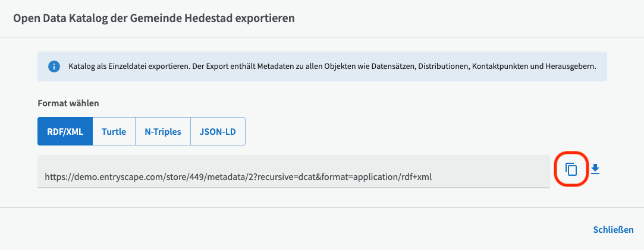Click the 'Format wählen' label
This screenshot has height=250, width=644.
(68, 103)
